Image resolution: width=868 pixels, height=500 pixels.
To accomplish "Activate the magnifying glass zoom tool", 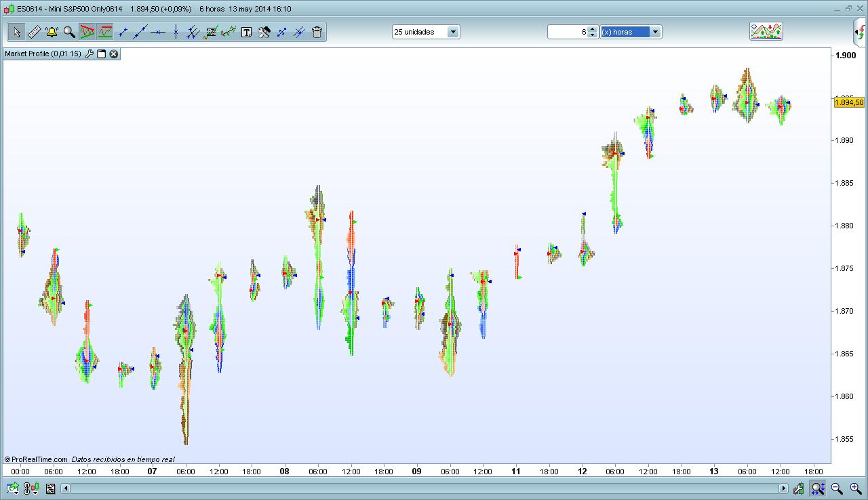I will coord(69,32).
